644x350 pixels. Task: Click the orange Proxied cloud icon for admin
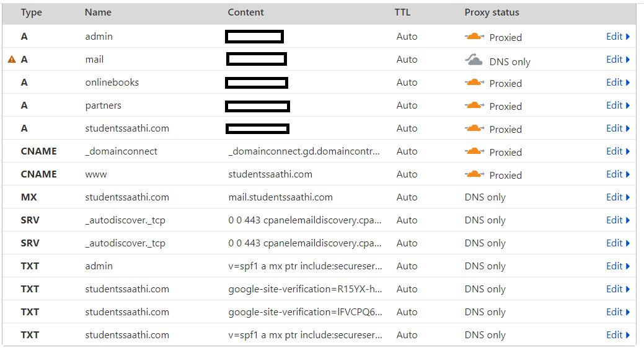[474, 37]
